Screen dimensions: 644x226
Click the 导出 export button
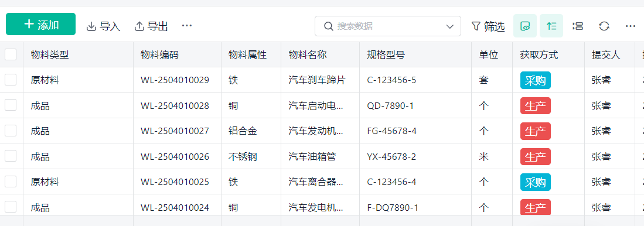point(151,26)
